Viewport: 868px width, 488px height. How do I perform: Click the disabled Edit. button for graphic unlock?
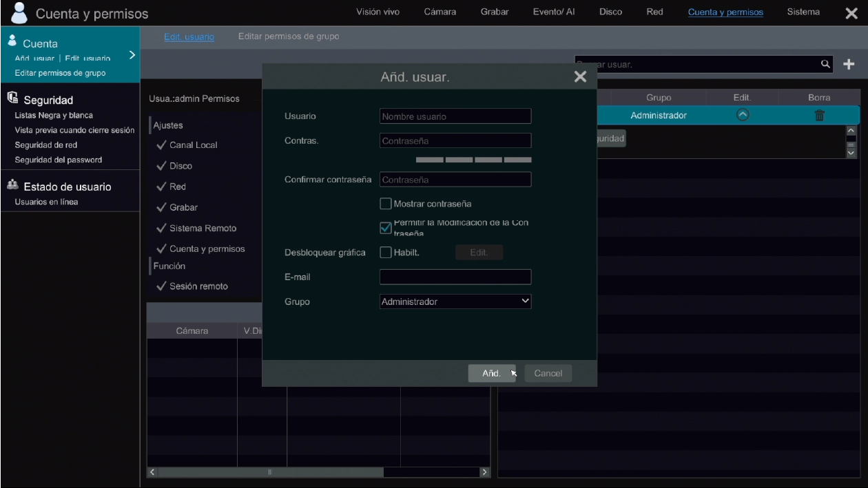(x=479, y=253)
